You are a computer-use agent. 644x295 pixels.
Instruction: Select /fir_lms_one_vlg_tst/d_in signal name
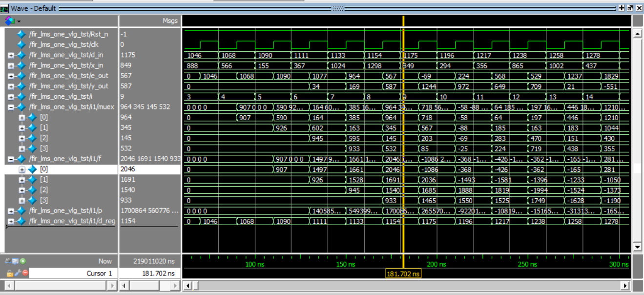66,55
